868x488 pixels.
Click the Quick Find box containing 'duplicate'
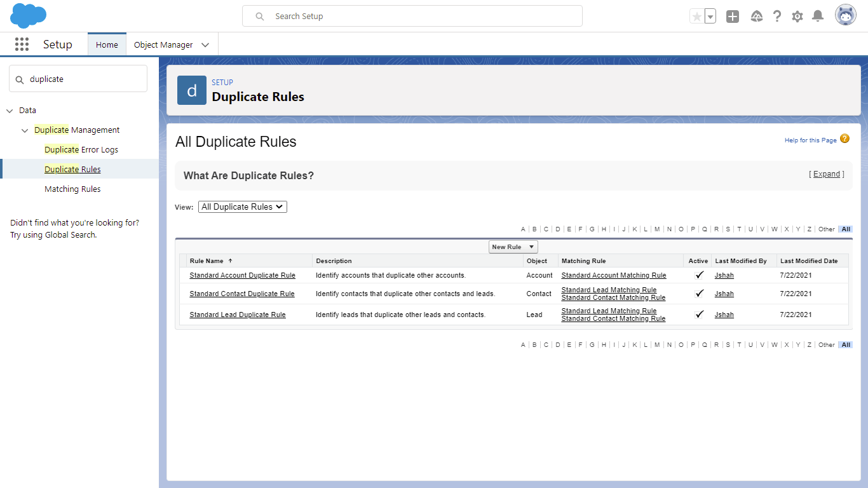pyautogui.click(x=78, y=79)
